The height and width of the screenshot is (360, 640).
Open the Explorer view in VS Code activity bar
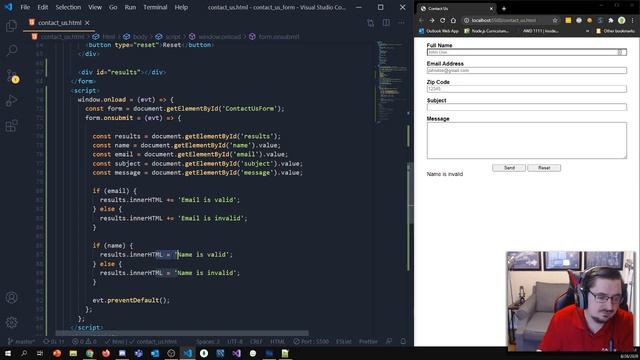click(11, 26)
